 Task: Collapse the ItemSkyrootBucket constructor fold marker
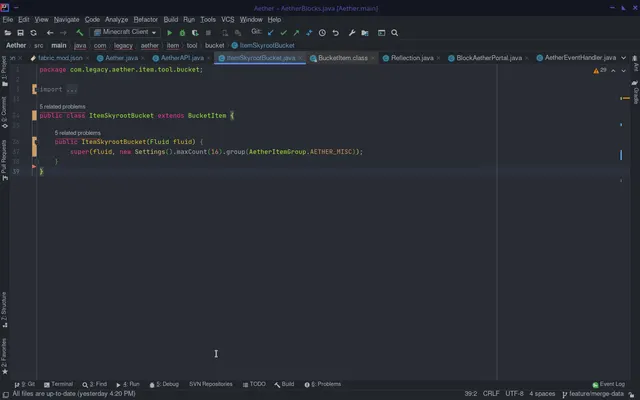[35, 142]
